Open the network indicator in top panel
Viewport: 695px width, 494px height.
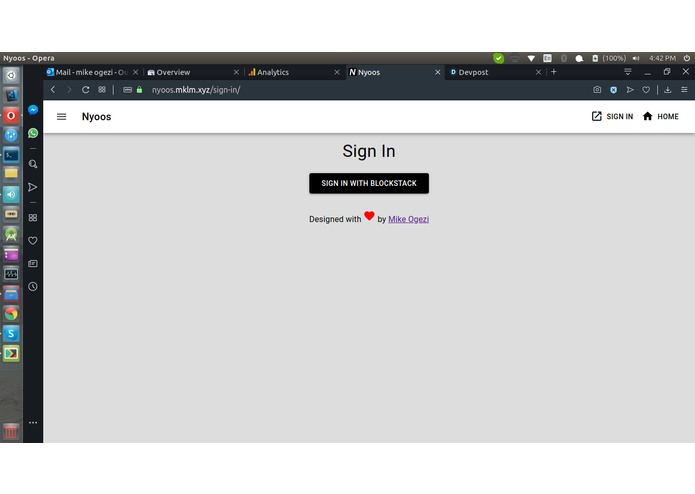tap(531, 58)
